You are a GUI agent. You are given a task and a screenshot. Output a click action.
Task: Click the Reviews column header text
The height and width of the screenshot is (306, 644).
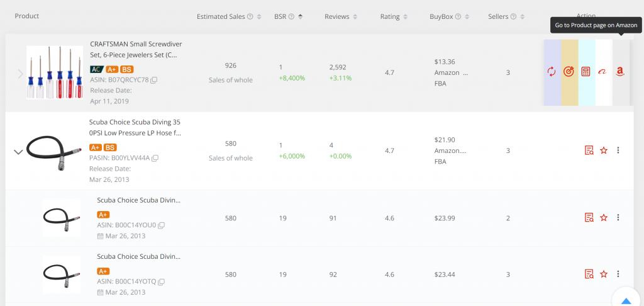coord(337,17)
